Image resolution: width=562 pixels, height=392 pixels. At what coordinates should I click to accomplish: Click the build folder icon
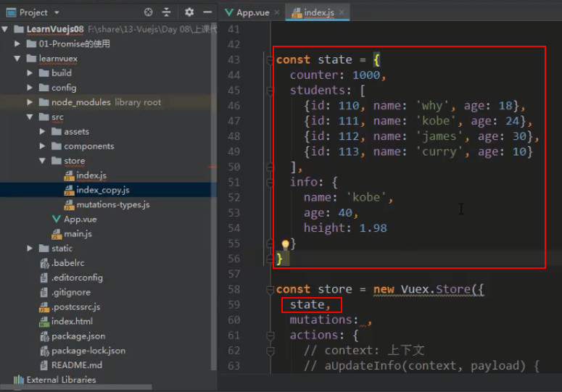44,73
